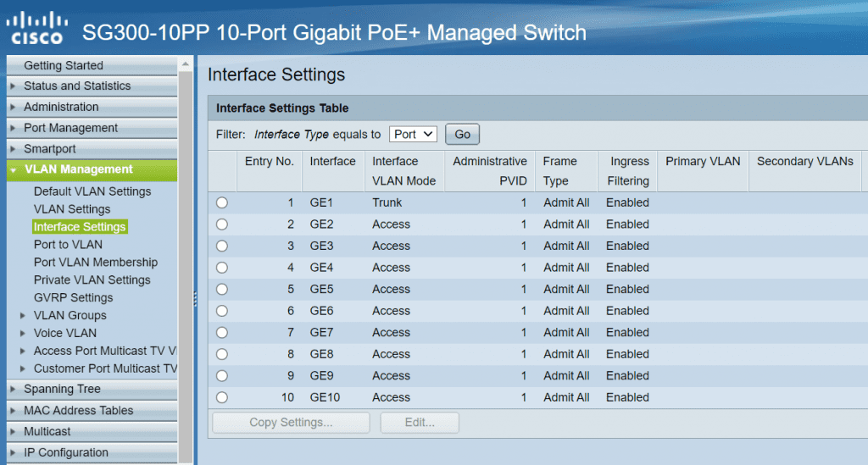This screenshot has width=868, height=465.
Task: Select radio button for GE3 interface
Action: [x=222, y=246]
